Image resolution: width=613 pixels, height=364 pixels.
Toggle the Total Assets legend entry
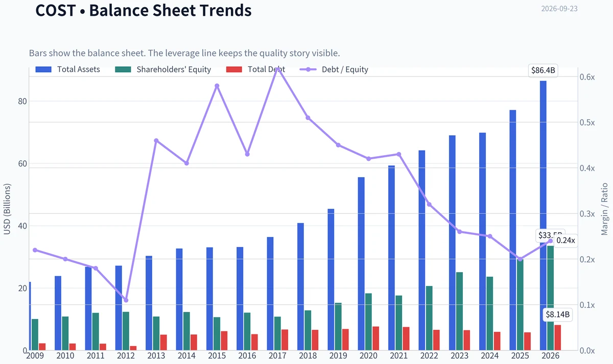(68, 69)
